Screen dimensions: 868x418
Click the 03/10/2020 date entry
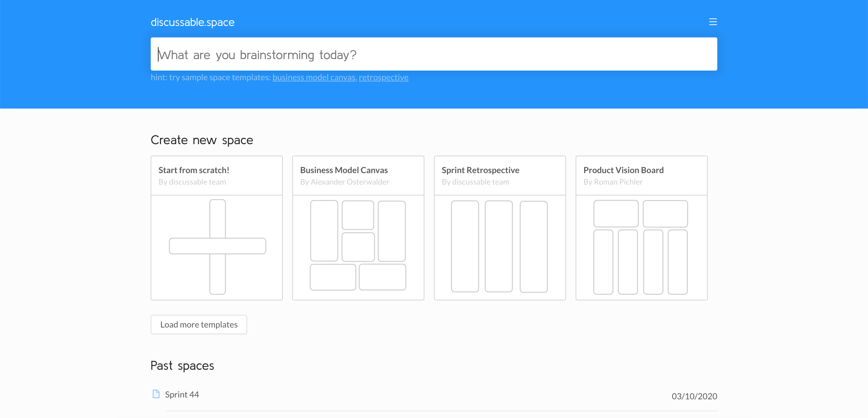[694, 396]
